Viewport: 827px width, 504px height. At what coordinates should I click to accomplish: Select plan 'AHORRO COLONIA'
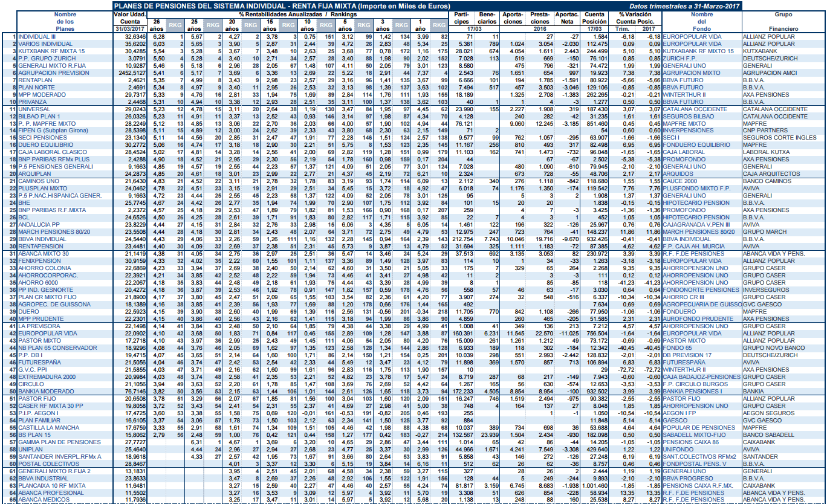(x=45, y=267)
